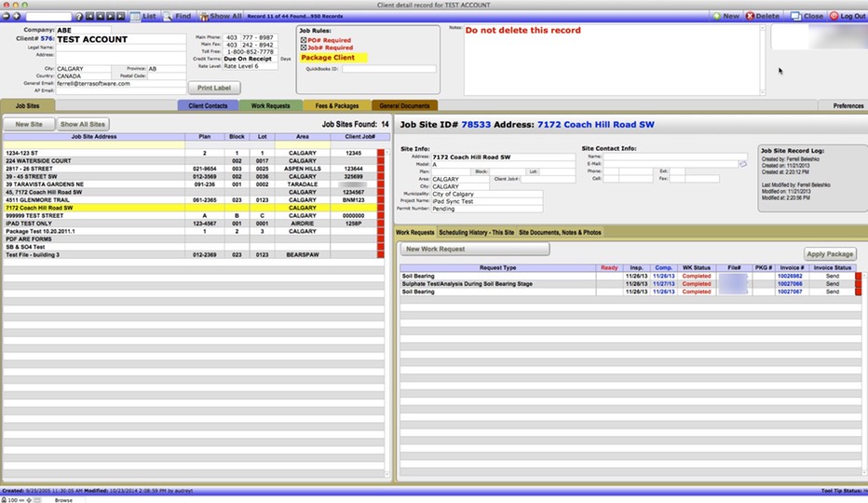
Task: Sort by Job Site Address column header
Action: tap(94, 136)
